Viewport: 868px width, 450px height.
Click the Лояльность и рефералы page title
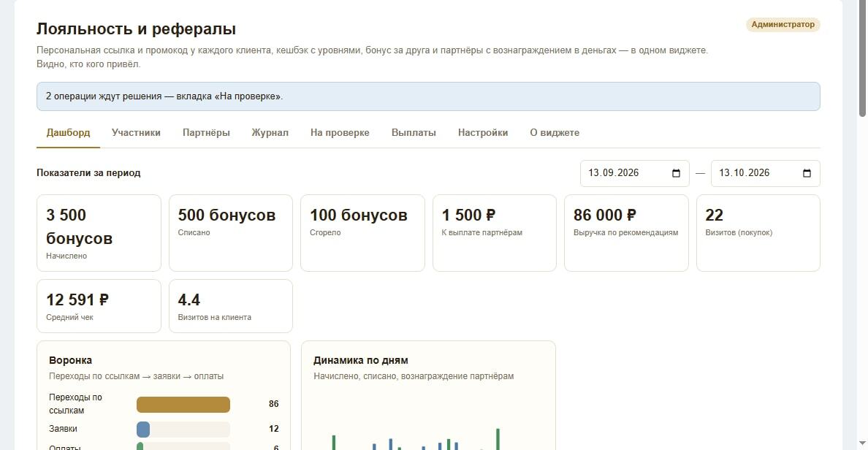click(x=136, y=28)
